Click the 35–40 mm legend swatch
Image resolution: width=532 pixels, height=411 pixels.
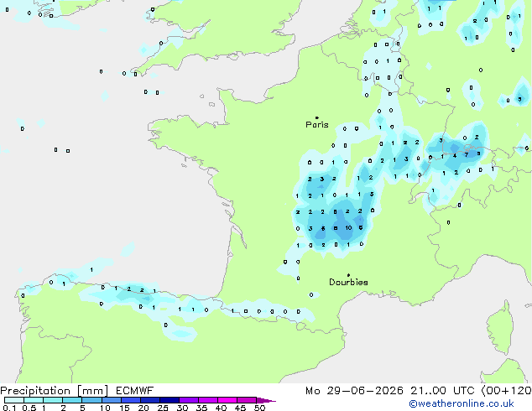[208, 400]
